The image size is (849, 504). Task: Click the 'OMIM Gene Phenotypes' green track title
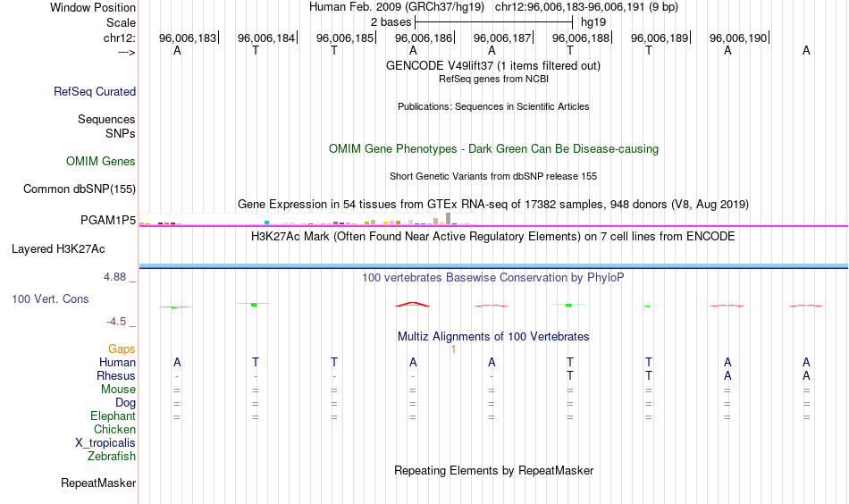494,149
